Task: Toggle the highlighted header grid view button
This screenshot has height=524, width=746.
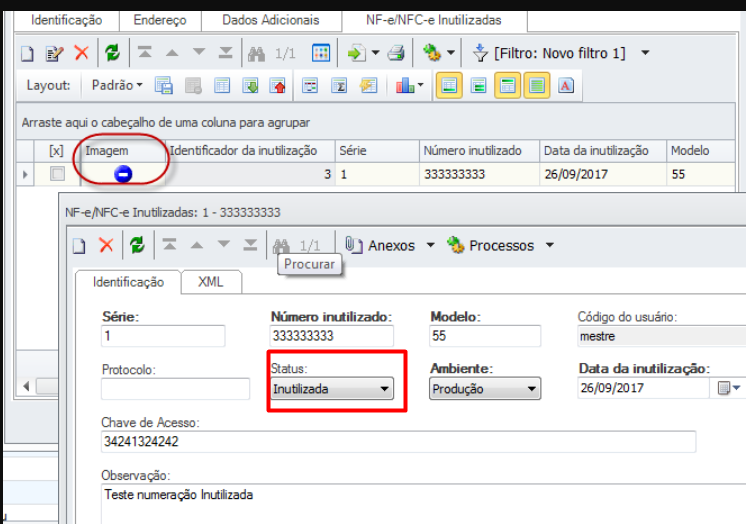Action: tap(507, 86)
